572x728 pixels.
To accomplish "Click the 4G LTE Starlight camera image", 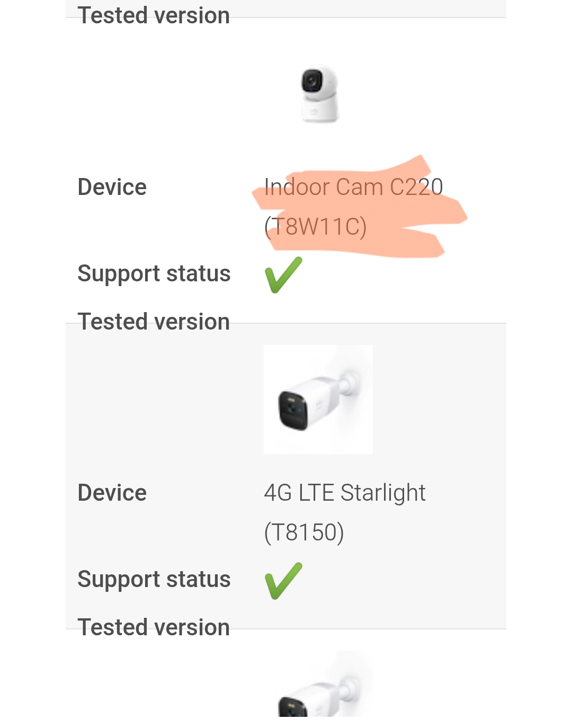I will [318, 399].
